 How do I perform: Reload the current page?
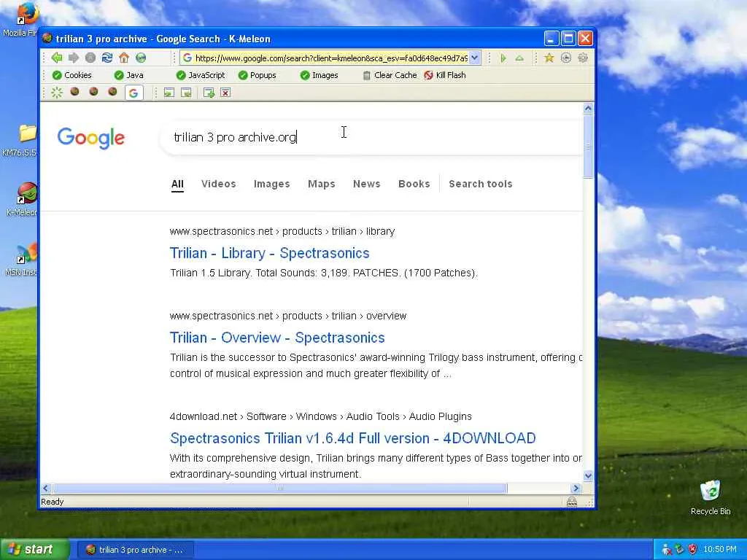point(107,58)
